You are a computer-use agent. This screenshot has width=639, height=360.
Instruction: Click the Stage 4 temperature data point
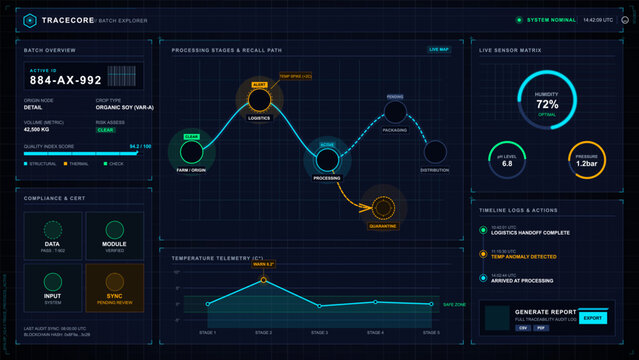375,302
